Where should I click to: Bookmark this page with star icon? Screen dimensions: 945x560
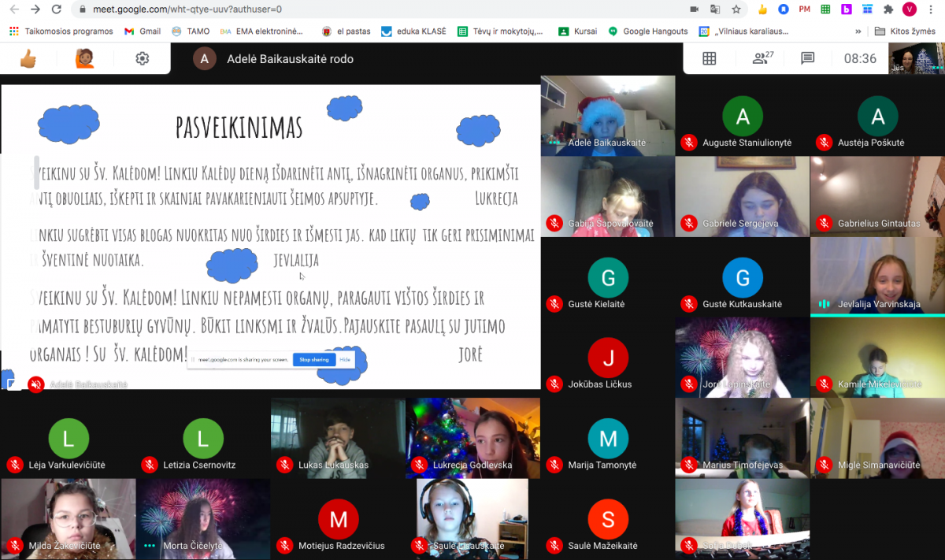736,9
